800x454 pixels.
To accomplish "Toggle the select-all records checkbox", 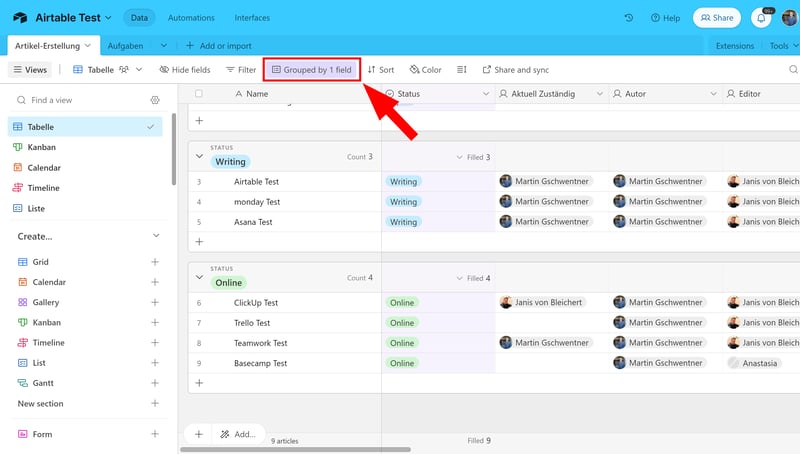I will [x=199, y=93].
